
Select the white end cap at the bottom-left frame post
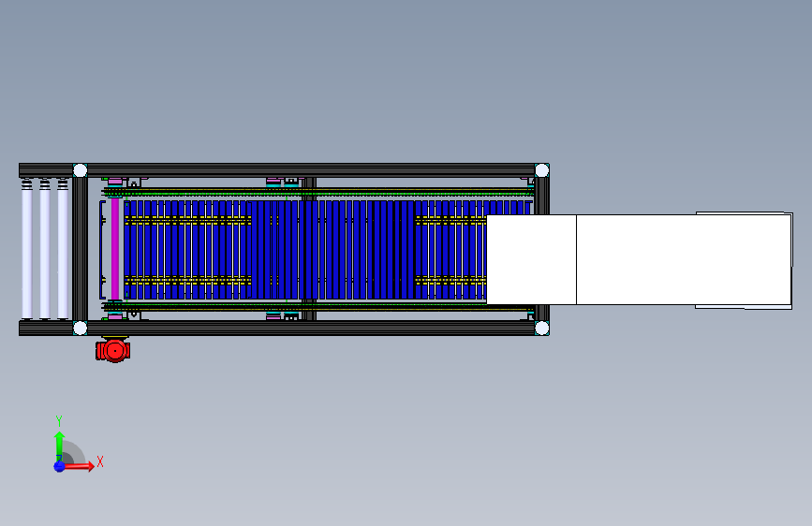pos(81,328)
